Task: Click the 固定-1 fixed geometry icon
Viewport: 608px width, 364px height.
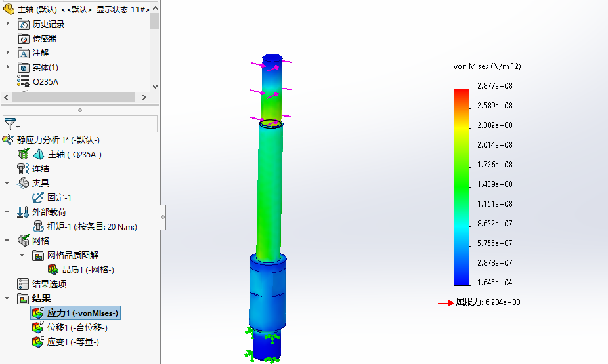Action: coord(38,197)
